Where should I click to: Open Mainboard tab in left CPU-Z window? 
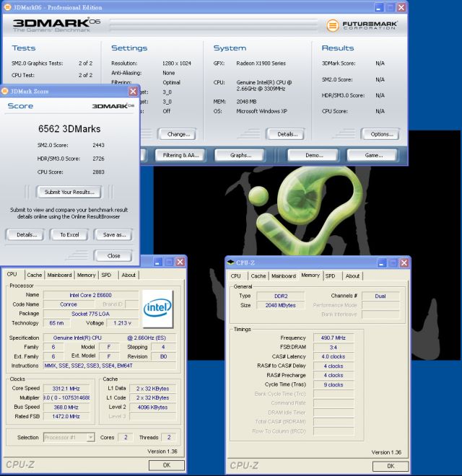(x=59, y=275)
